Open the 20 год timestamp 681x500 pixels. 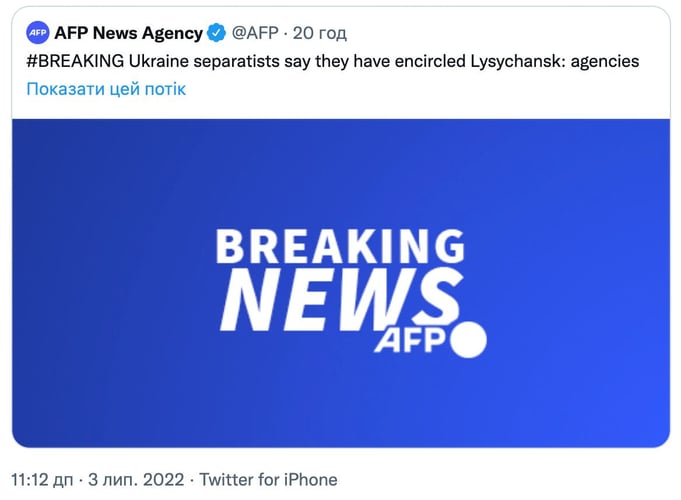[x=319, y=33]
